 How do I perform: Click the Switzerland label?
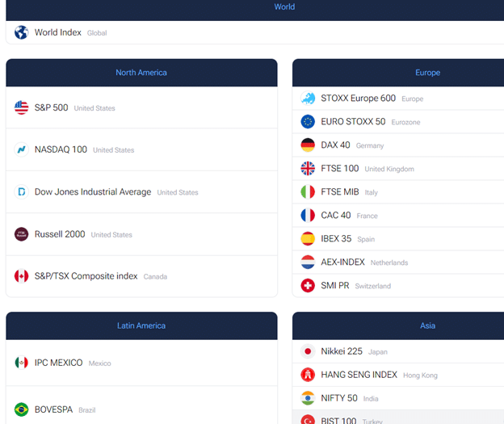tap(373, 286)
